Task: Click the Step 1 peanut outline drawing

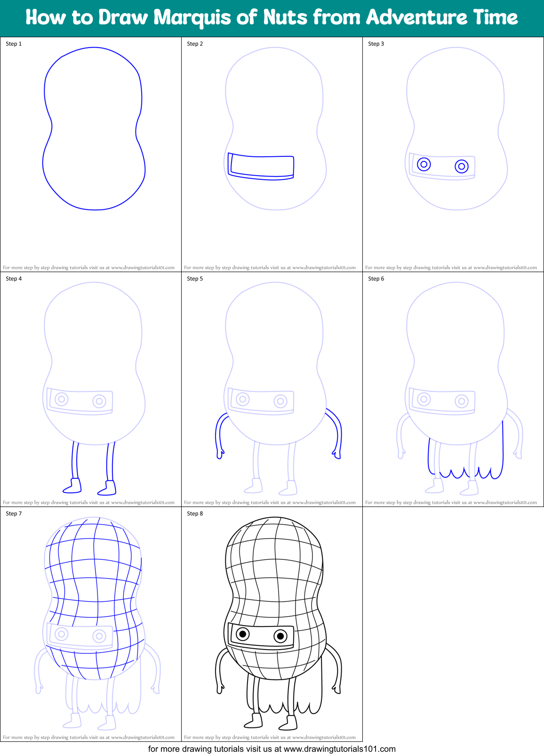Action: click(x=94, y=128)
